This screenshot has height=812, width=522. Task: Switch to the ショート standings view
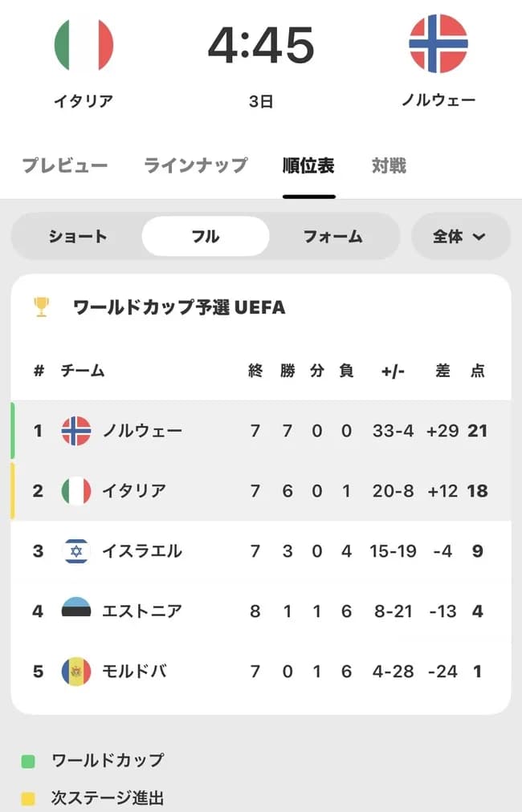point(81,237)
